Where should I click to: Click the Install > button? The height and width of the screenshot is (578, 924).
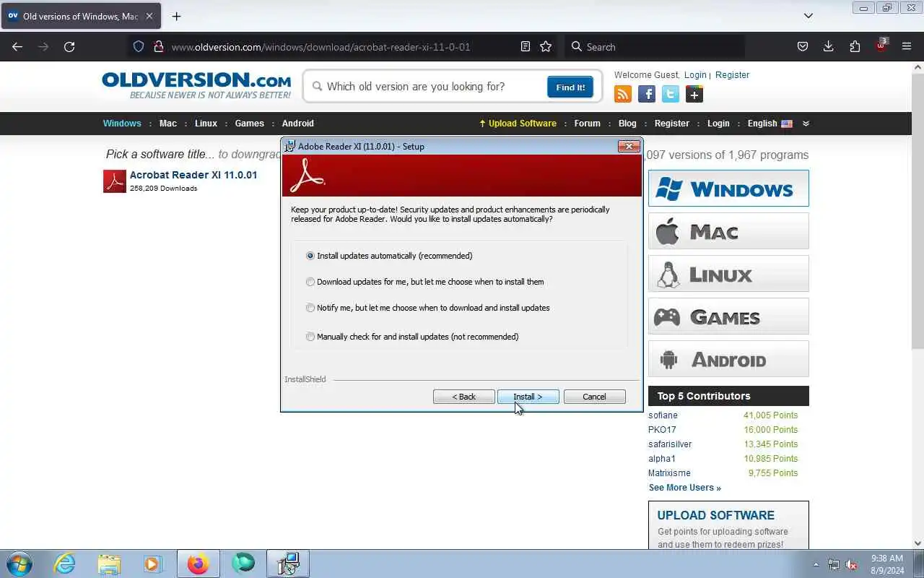pyautogui.click(x=528, y=397)
